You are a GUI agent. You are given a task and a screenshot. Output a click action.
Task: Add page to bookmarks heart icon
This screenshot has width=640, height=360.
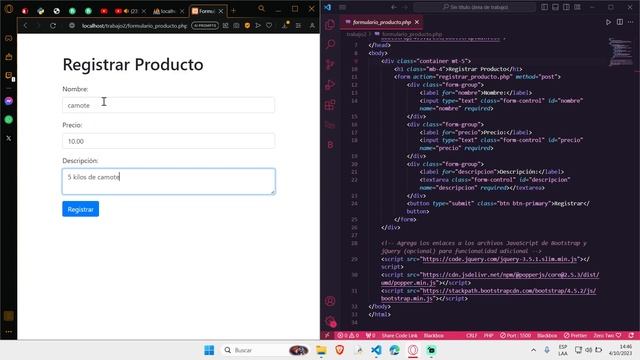tap(269, 25)
